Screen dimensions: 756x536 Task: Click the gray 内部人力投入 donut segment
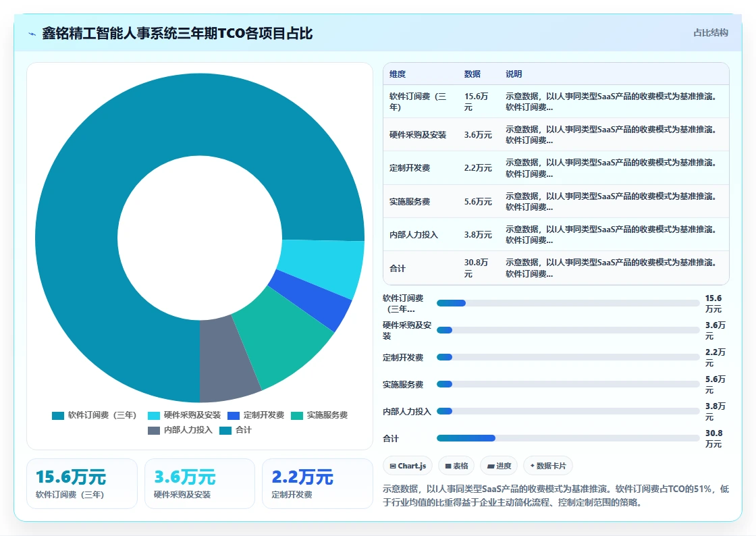click(x=224, y=359)
